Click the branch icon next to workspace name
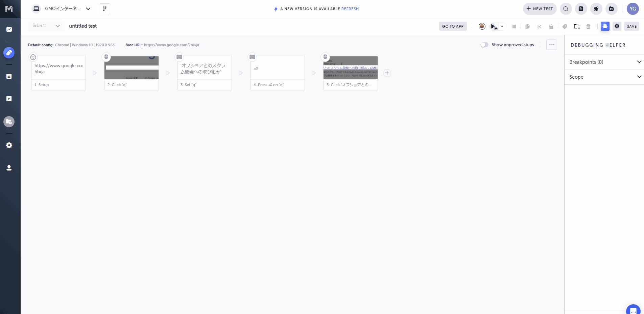644x314 pixels. (105, 9)
